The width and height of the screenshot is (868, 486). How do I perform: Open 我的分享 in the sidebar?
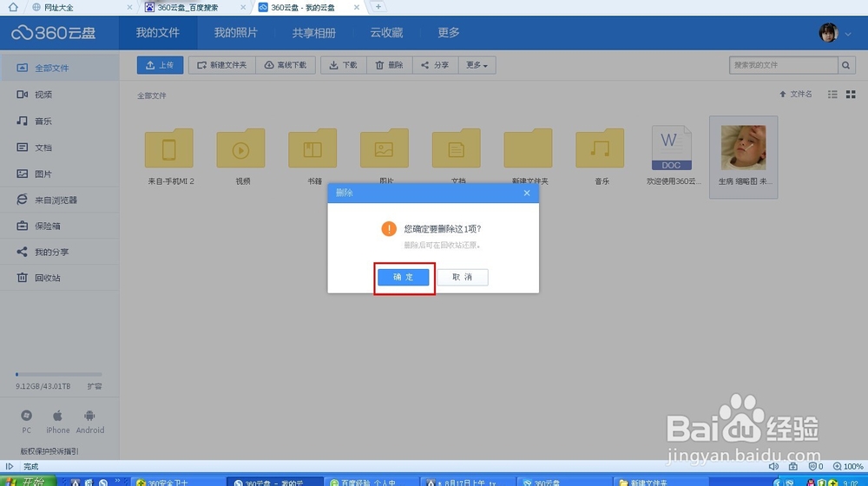point(59,252)
